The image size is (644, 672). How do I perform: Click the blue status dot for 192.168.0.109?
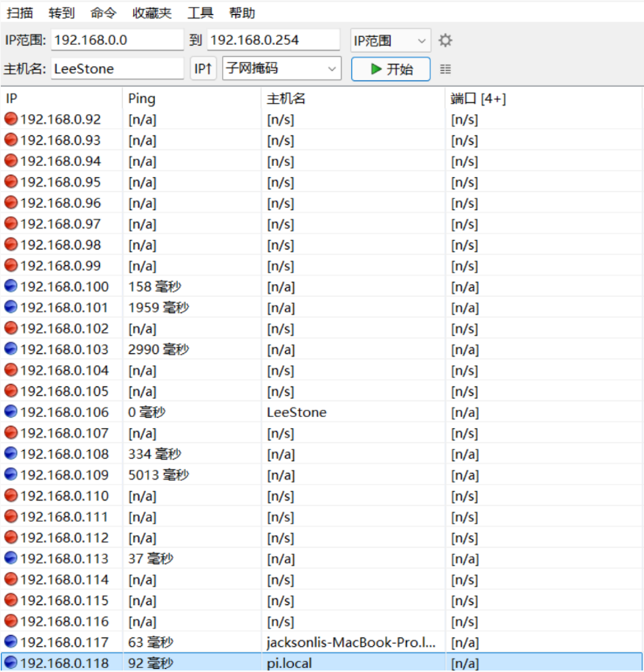click(11, 474)
